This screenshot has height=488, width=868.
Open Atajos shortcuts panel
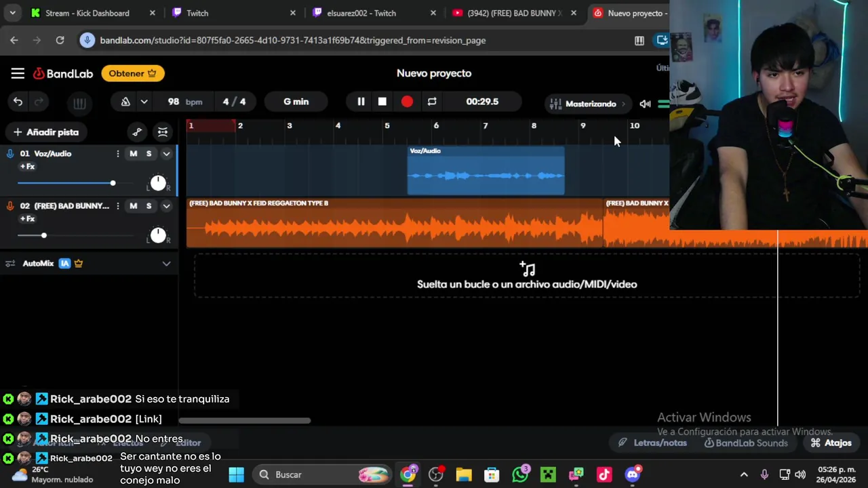click(831, 443)
